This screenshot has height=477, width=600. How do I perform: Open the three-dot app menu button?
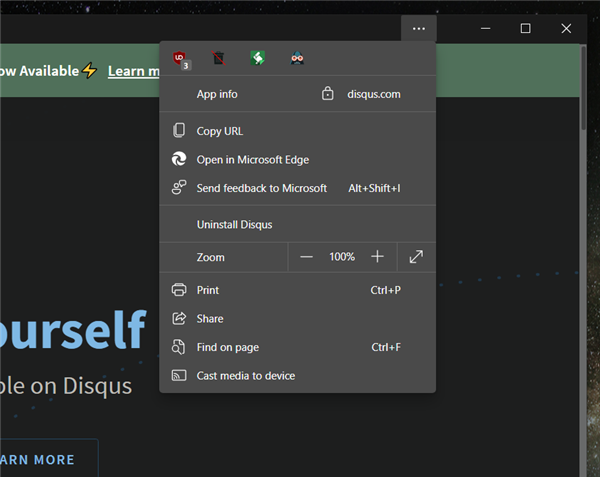click(x=419, y=28)
